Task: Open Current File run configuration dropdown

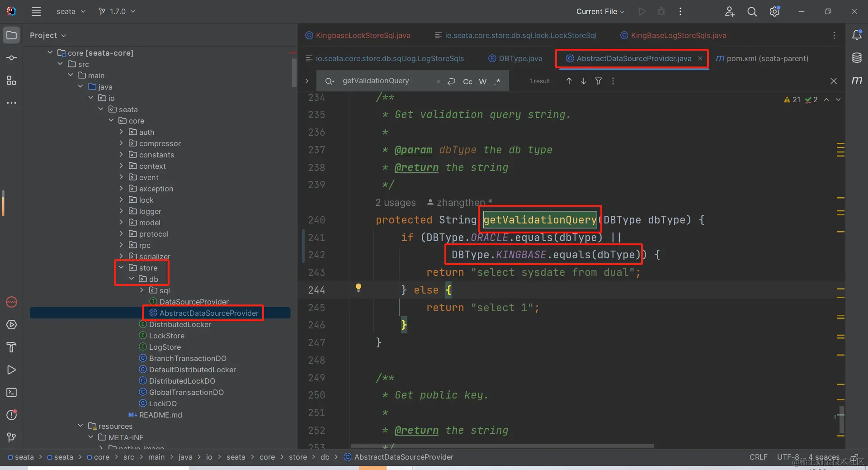Action: point(600,11)
